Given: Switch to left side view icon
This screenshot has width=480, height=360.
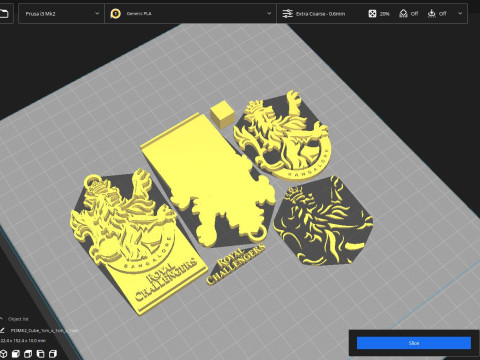Looking at the screenshot, I should pos(40,353).
